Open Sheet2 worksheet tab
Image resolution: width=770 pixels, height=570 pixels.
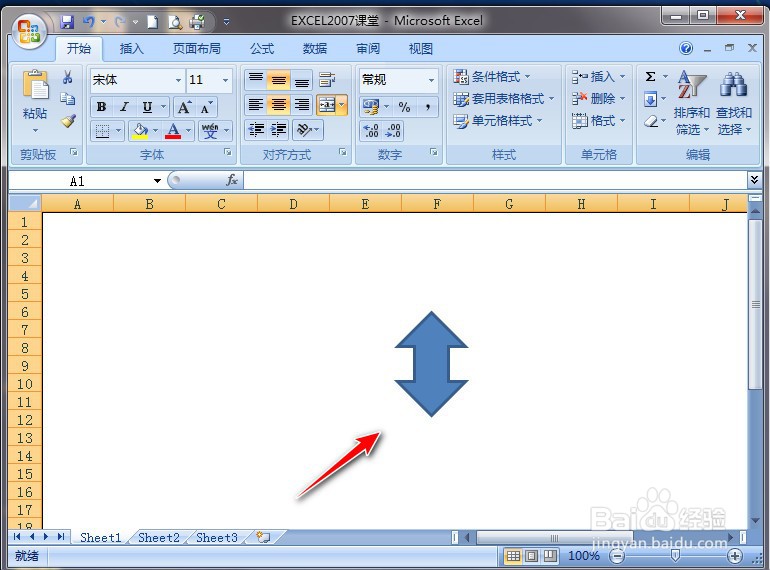(x=159, y=538)
